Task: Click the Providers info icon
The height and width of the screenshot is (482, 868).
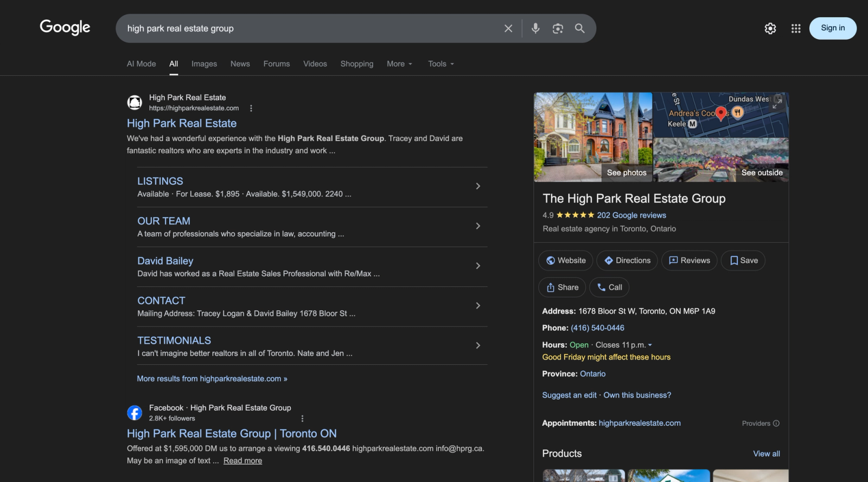Action: coord(776,423)
